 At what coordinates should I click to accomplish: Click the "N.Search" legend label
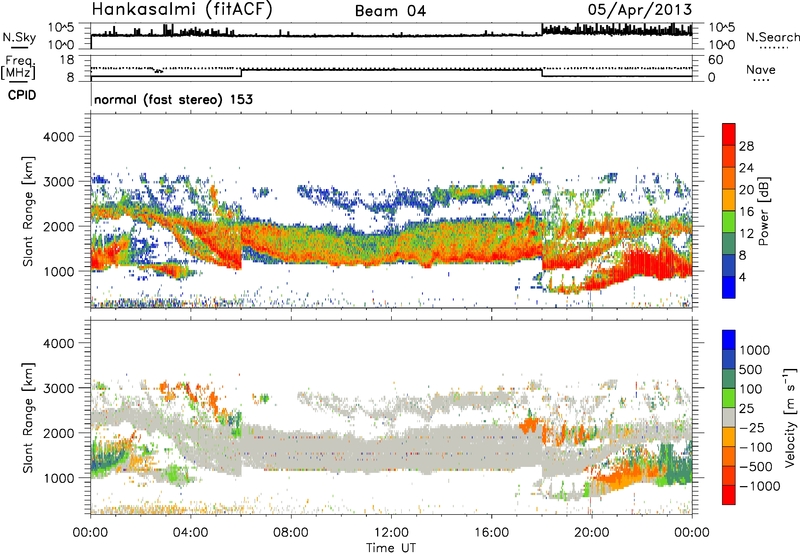coord(772,37)
